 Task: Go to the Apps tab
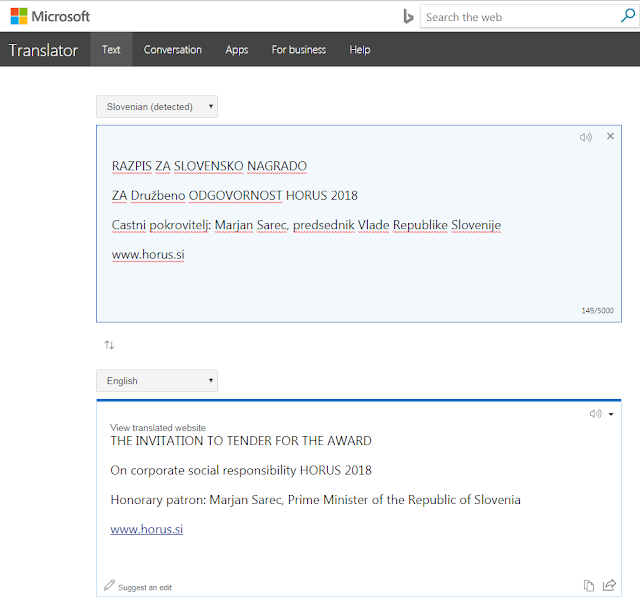pos(237,50)
